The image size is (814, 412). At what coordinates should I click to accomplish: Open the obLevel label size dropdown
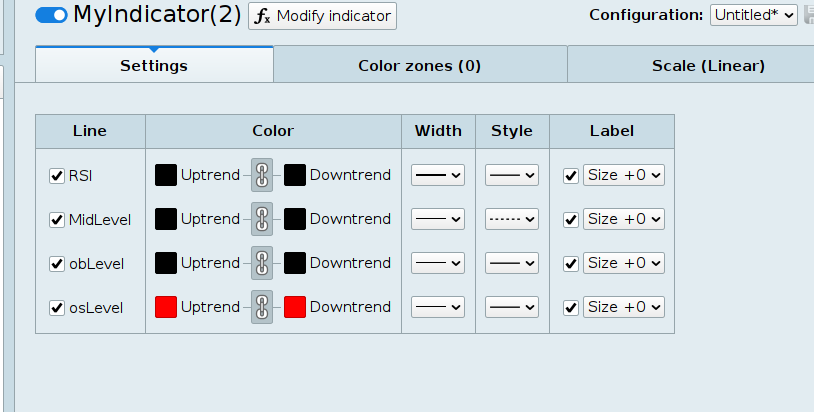[x=624, y=263]
